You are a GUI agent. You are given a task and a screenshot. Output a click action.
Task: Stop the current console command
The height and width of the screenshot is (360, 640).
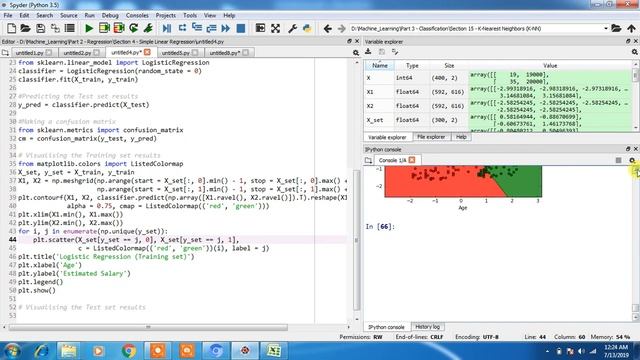[618, 160]
